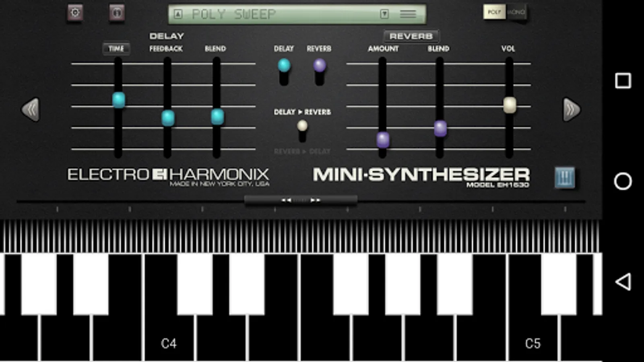Image resolution: width=644 pixels, height=362 pixels.
Task: Shift keyboard left with rewind arrows
Action: click(286, 200)
